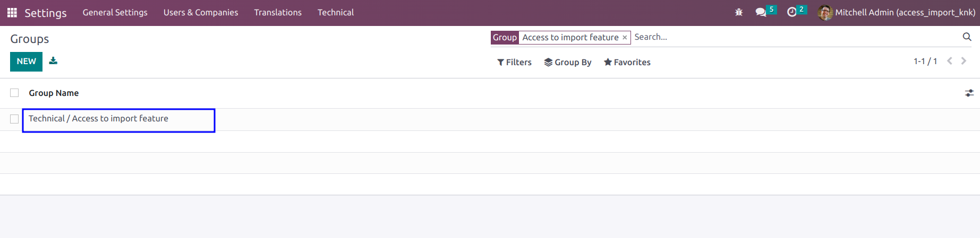Expand the Filters dropdown
980x238 pixels.
(x=514, y=62)
